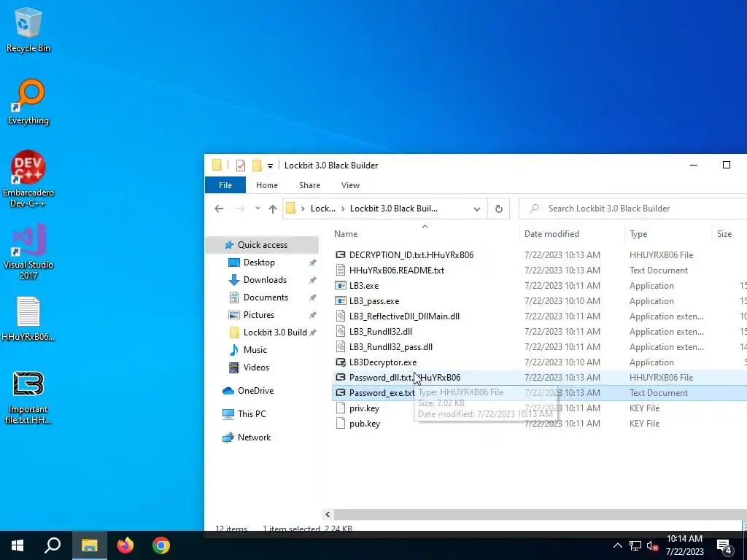Open Customize Quick Access Toolbar dropdown
The width and height of the screenshot is (747, 560).
coord(270,166)
